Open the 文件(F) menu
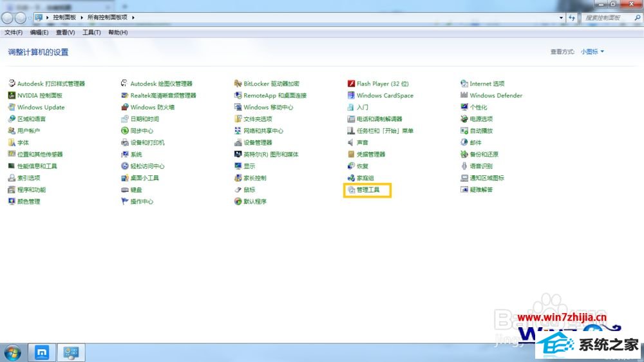The height and width of the screenshot is (362, 644). click(x=14, y=32)
